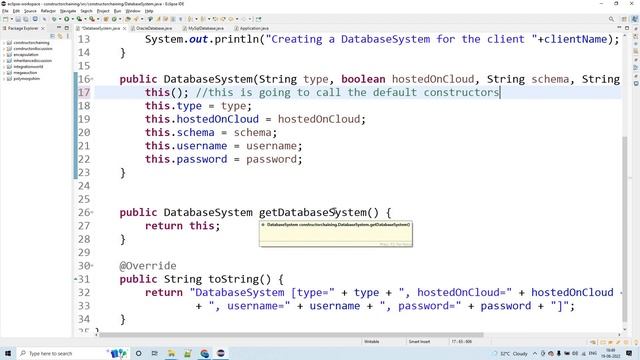Collapse the code fold at line 16

[92, 79]
